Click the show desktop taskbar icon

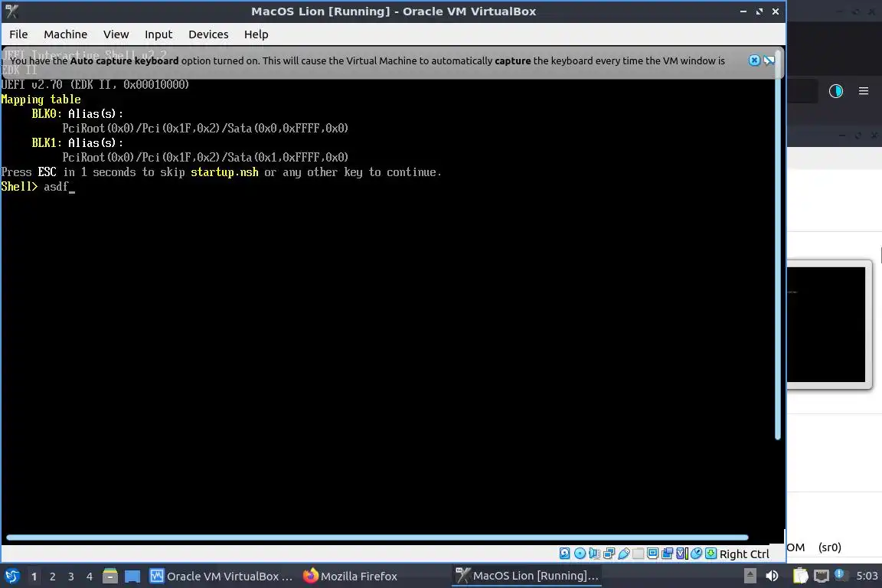tap(132, 577)
